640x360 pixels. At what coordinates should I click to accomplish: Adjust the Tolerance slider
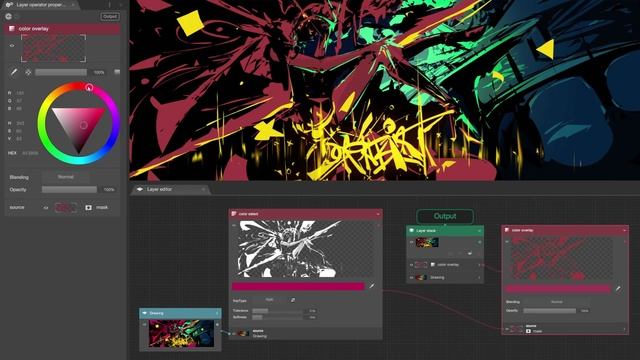pyautogui.click(x=278, y=311)
